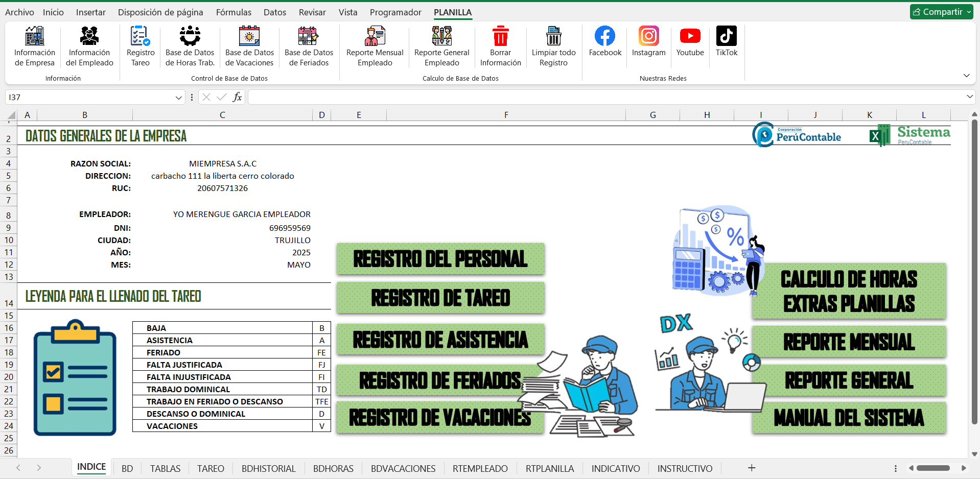
Task: Open the Compartir share dropdown
Action: tap(942, 12)
